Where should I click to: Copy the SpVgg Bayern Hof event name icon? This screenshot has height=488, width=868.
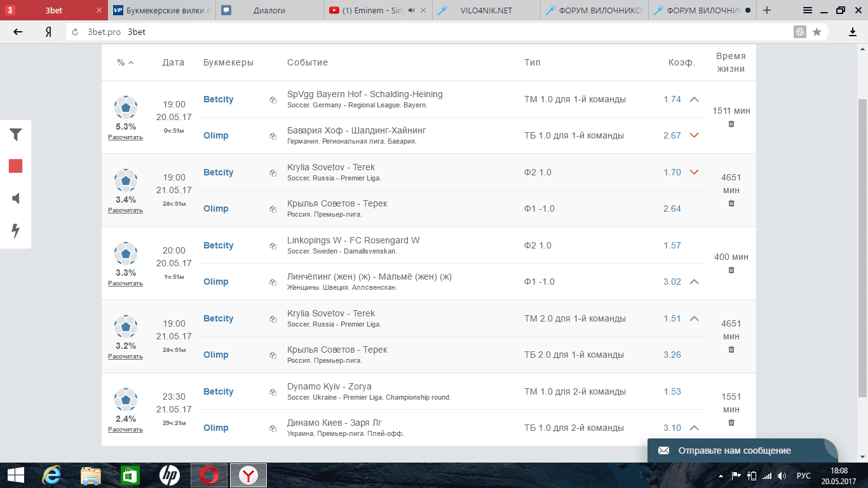273,100
